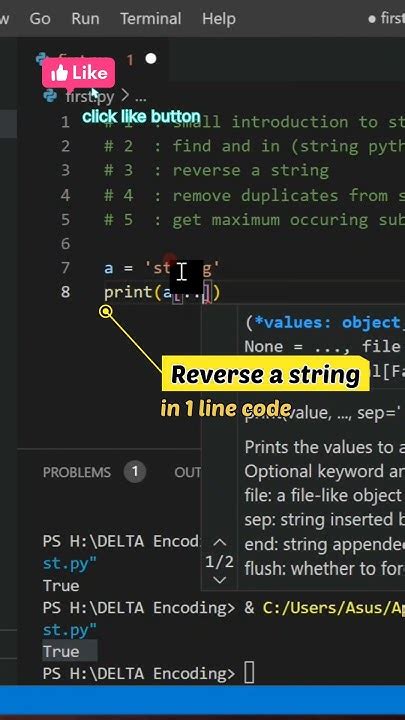Click the C:/Users/Asus path in terminal

click(x=333, y=608)
